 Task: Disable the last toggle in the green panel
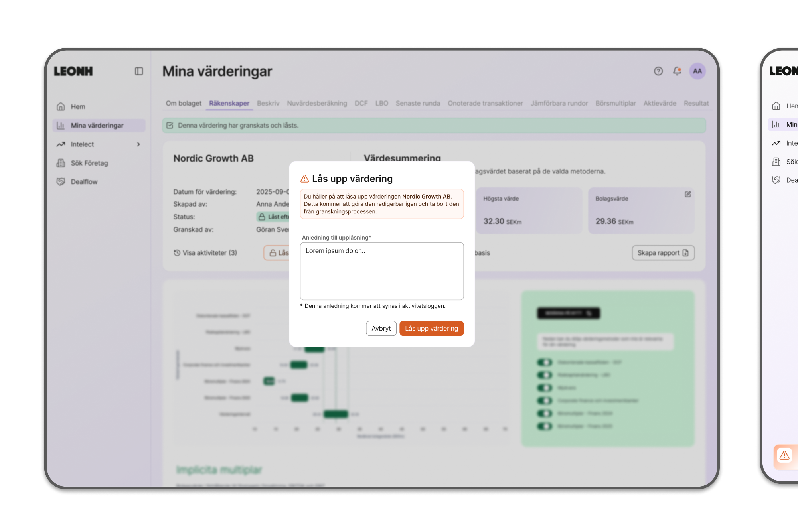545,426
